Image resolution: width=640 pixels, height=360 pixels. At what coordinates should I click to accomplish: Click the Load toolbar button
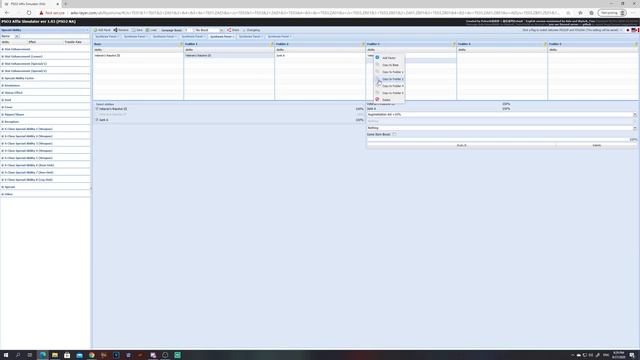pos(151,30)
